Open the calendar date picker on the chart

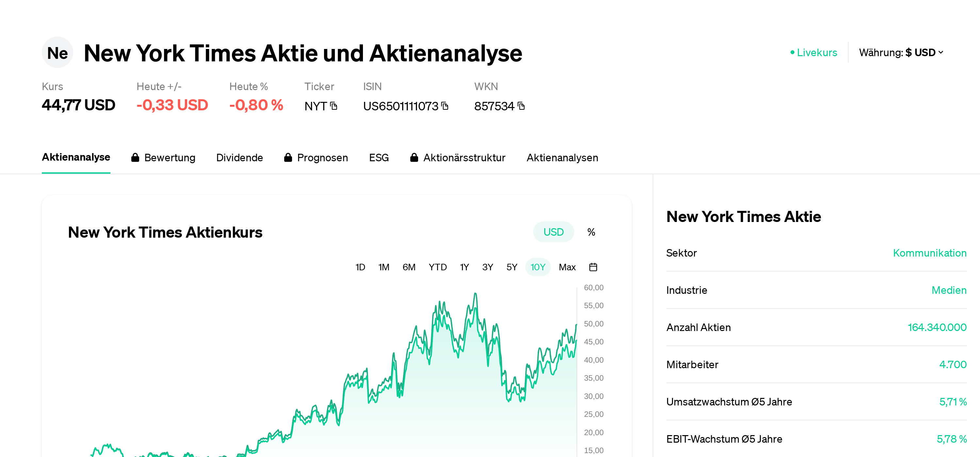click(x=594, y=267)
